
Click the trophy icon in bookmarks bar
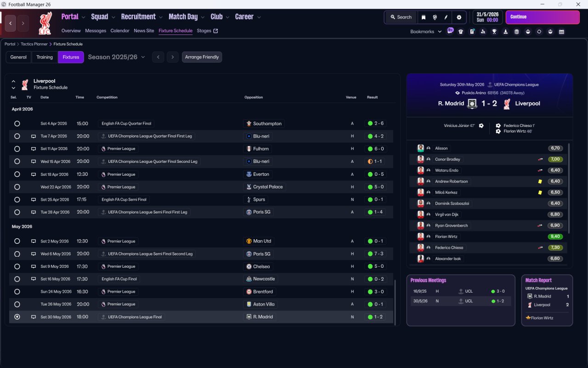[494, 32]
